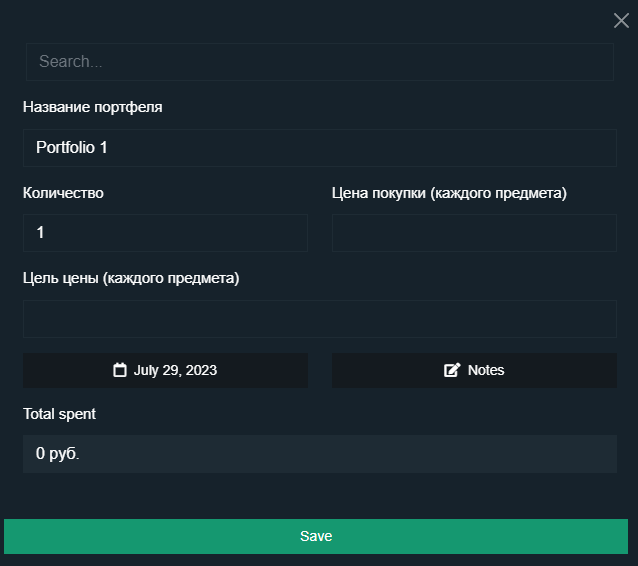Viewport: 638px width, 566px height.
Task: Click the 0 руб. total text
Action: [x=57, y=453]
